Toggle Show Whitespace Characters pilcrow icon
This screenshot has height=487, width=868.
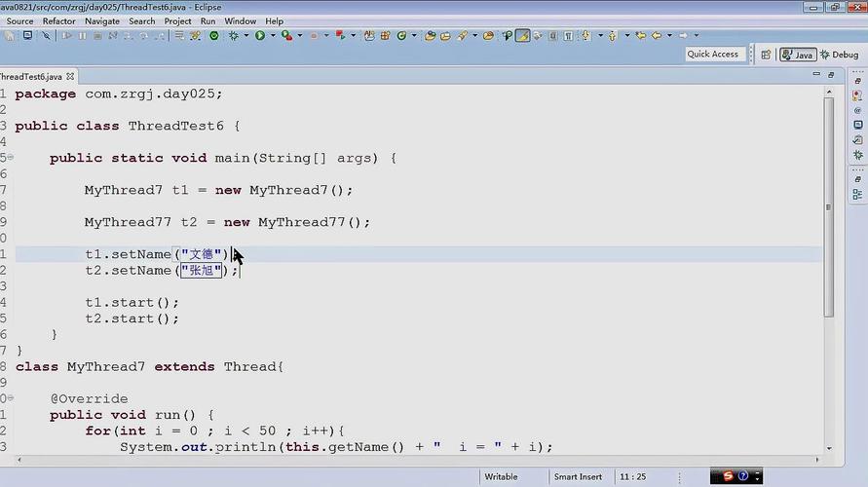(x=568, y=35)
